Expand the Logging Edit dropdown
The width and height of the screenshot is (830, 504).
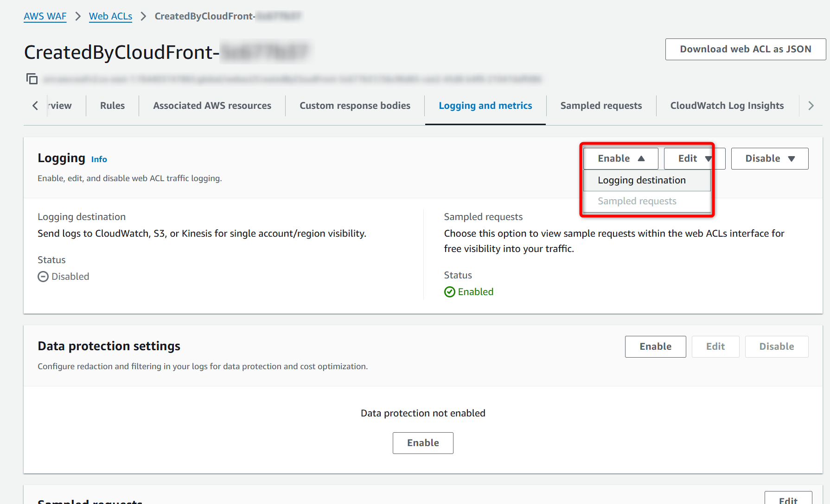click(694, 158)
